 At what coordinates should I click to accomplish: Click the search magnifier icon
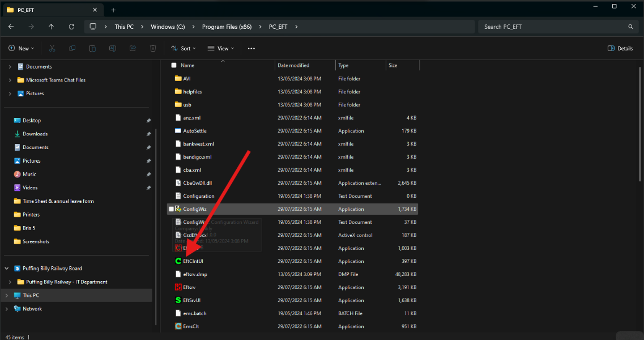coord(631,27)
